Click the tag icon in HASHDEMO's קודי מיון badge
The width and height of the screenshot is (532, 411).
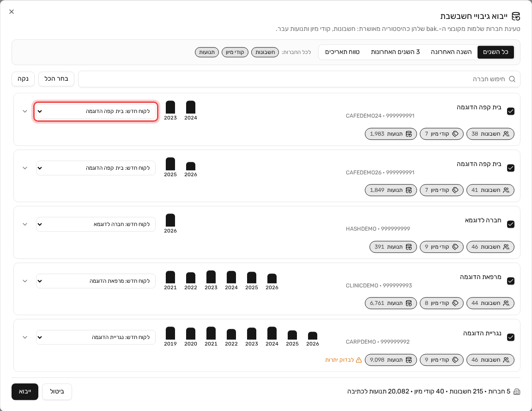(455, 247)
